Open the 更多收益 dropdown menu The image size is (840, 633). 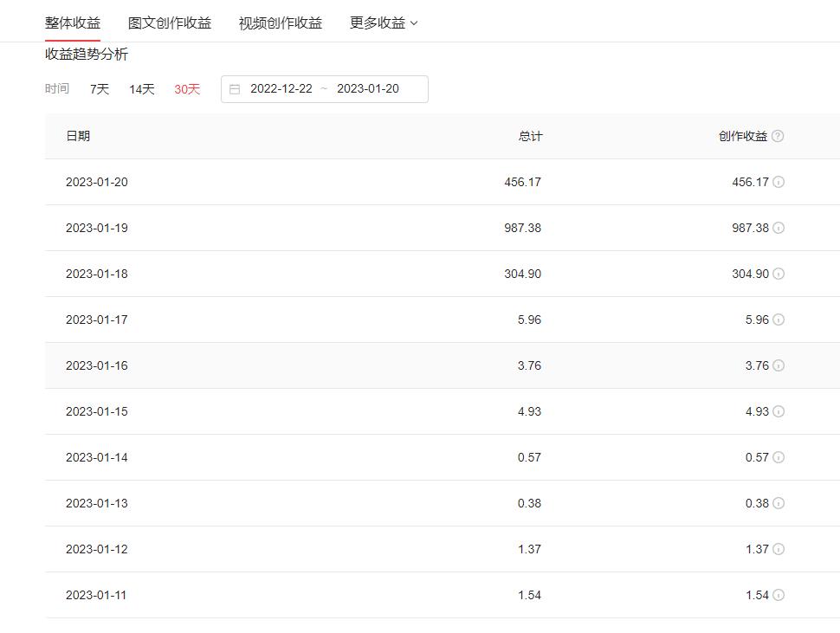point(381,22)
